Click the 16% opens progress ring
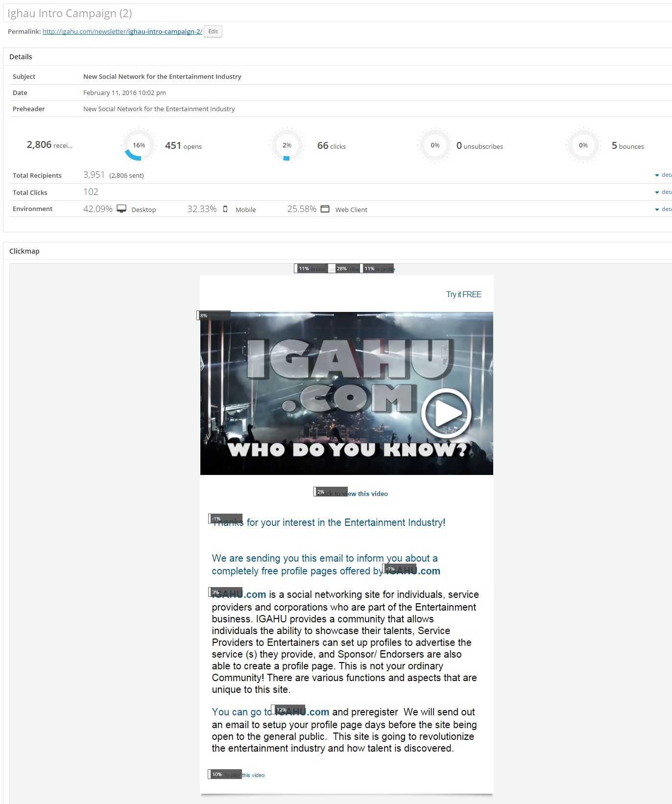 [x=139, y=145]
